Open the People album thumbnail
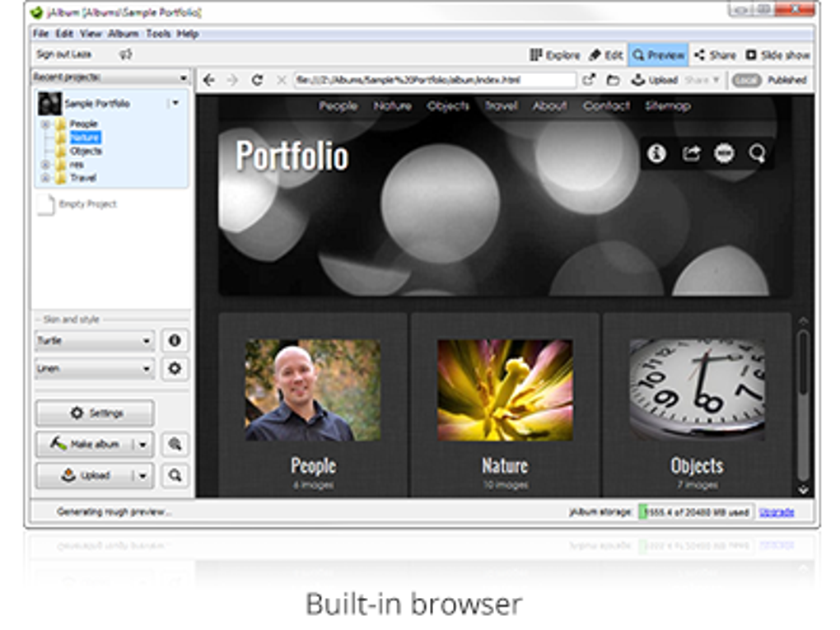The width and height of the screenshot is (840, 630). tap(313, 390)
